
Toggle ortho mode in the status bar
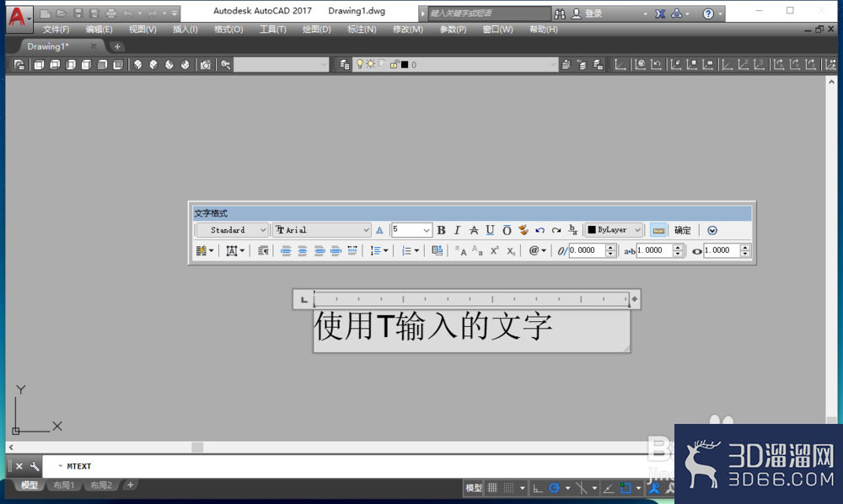coord(537,488)
